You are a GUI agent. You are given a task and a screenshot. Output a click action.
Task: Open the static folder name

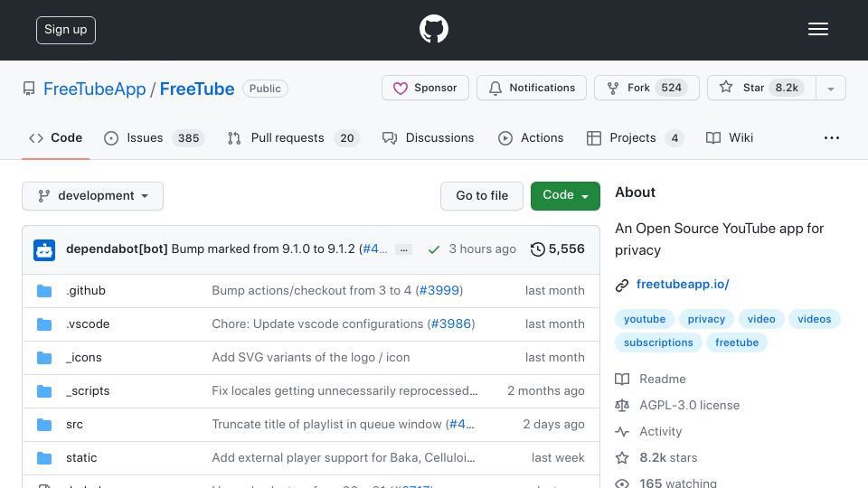tap(81, 457)
